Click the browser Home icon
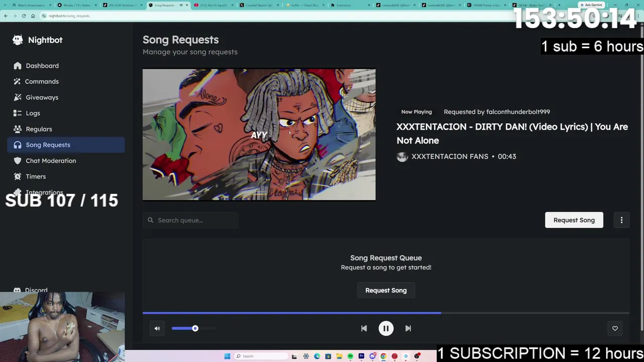The height and width of the screenshot is (362, 644). [x=33, y=16]
